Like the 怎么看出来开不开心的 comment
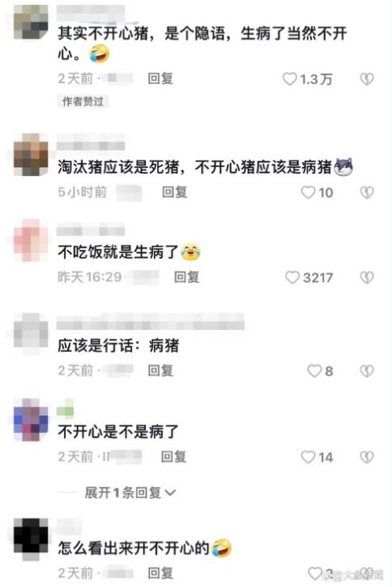This screenshot has height=587, width=392. pos(315,573)
